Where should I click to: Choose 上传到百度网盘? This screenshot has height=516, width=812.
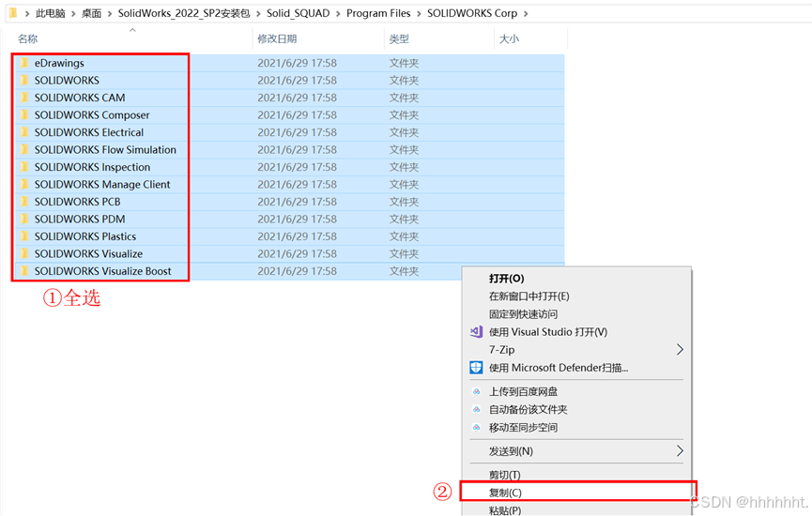[523, 392]
